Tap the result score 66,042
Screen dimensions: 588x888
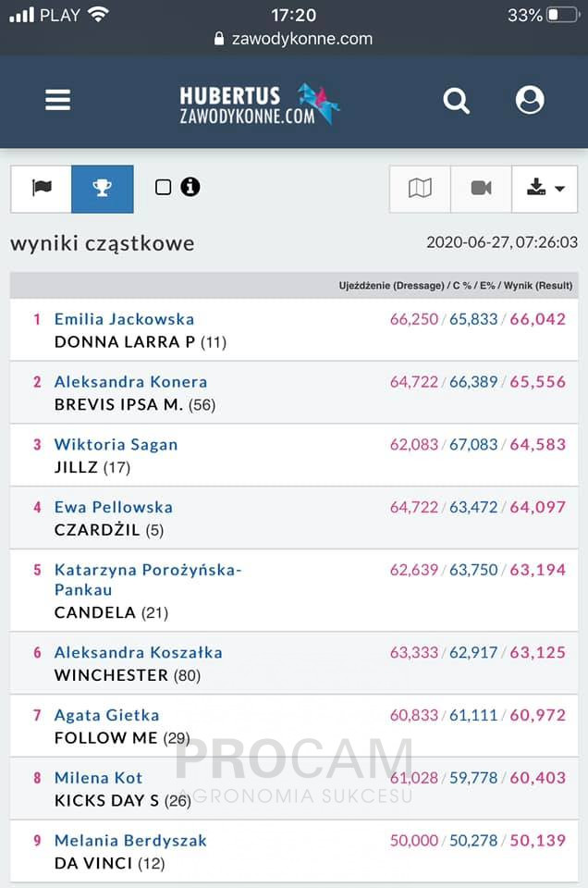point(538,319)
